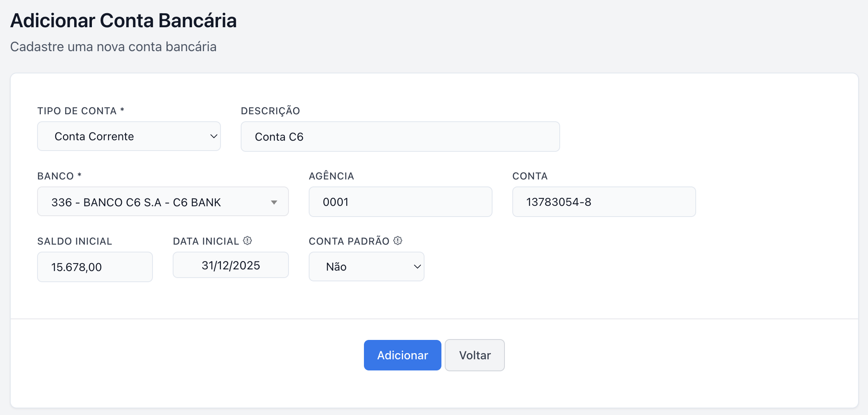
Task: Click the Cadastre uma nova conta bancária subtitle
Action: tap(113, 47)
